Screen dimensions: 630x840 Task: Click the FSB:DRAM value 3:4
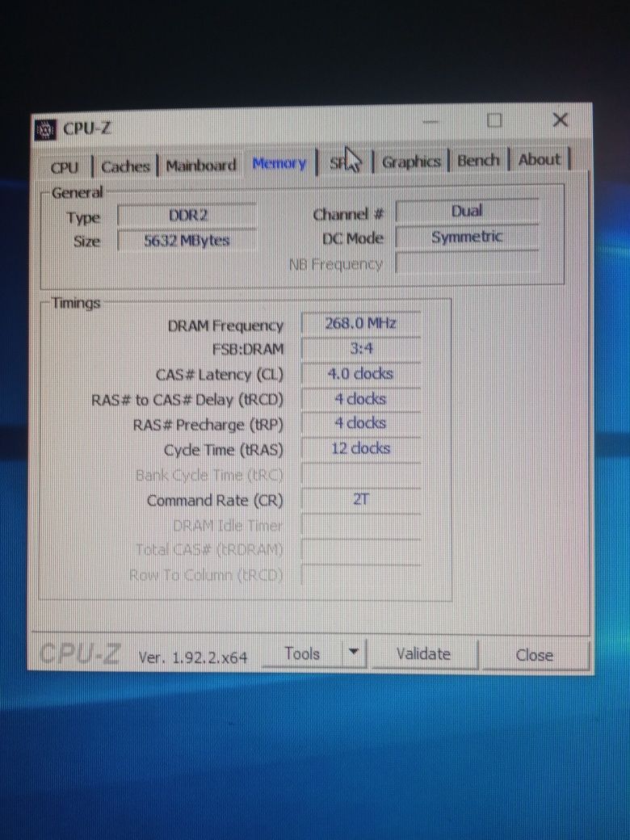pos(361,349)
